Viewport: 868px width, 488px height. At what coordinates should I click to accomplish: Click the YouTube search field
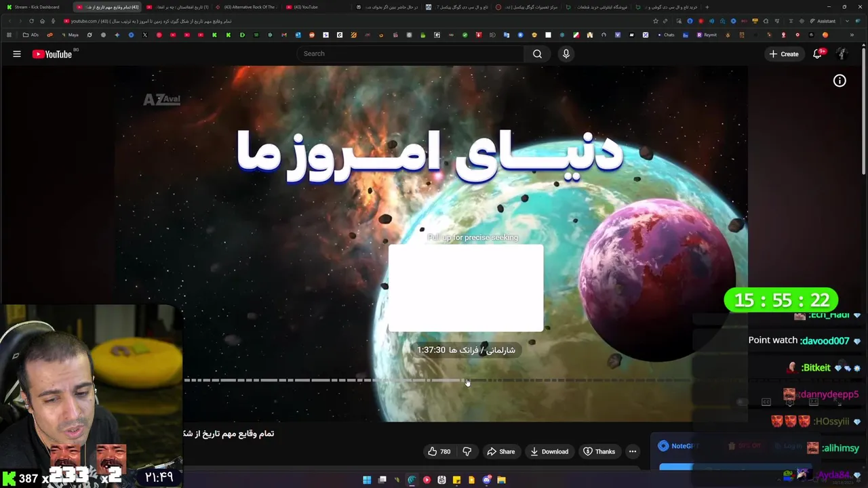click(410, 54)
